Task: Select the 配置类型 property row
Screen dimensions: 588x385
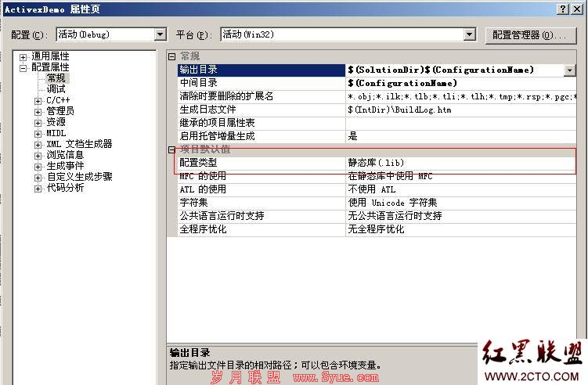Action: pyautogui.click(x=377, y=163)
